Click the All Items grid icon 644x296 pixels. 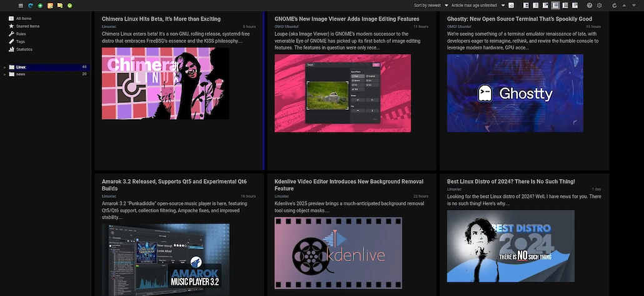pyautogui.click(x=11, y=19)
